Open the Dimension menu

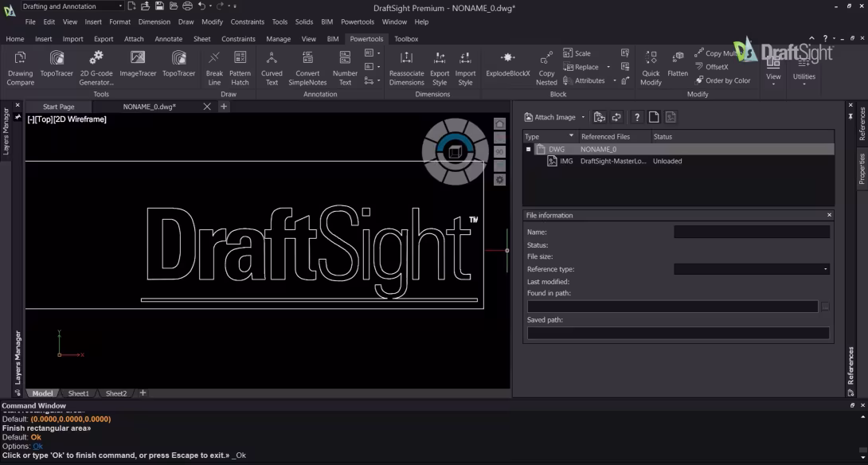[x=154, y=21]
